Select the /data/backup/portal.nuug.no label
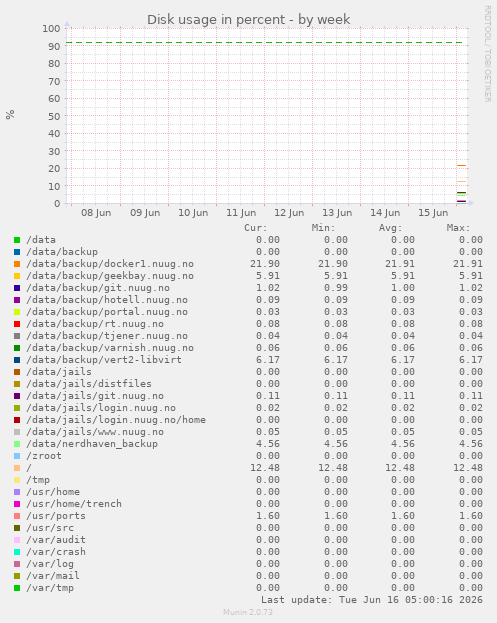Viewport: 497px width, 623px height. coord(107,312)
